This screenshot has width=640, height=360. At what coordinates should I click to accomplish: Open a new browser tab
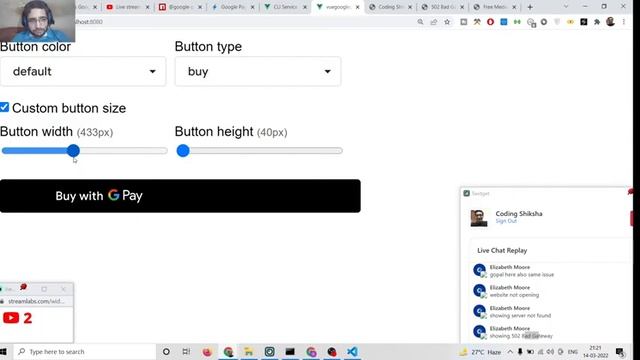pos(530,7)
